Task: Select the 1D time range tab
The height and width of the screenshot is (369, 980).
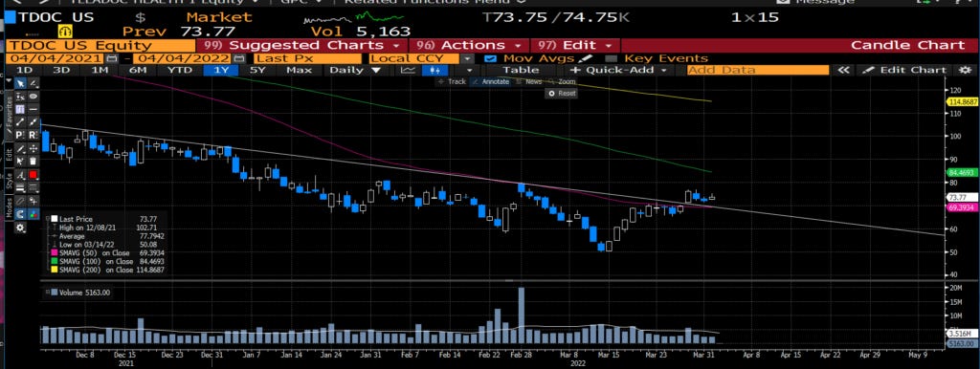Action: coord(24,70)
